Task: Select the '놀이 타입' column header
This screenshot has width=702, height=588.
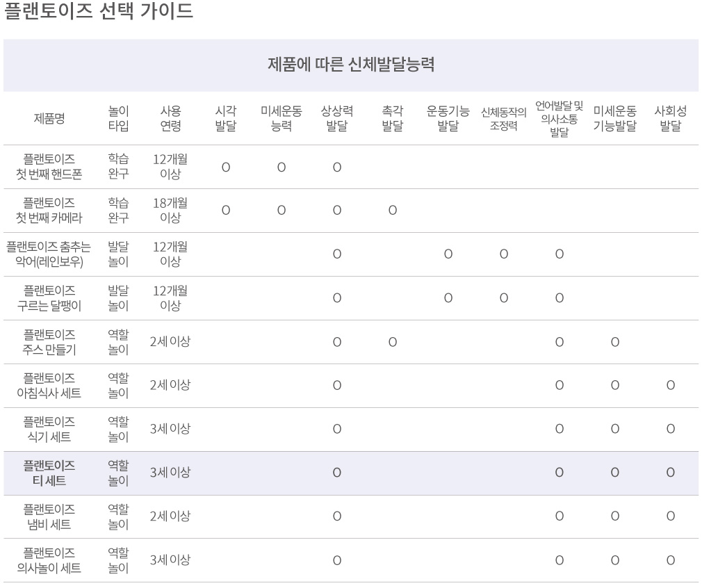Action: [x=118, y=118]
